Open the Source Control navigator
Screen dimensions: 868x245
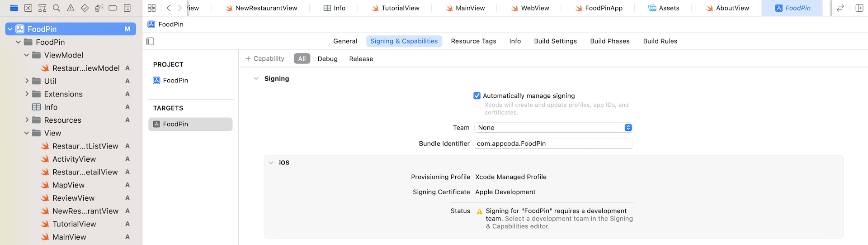click(28, 8)
